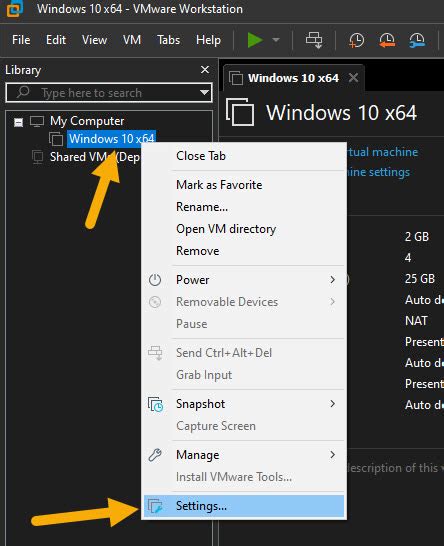This screenshot has width=444, height=546.
Task: Open the power options dropdown arrow
Action: click(276, 40)
